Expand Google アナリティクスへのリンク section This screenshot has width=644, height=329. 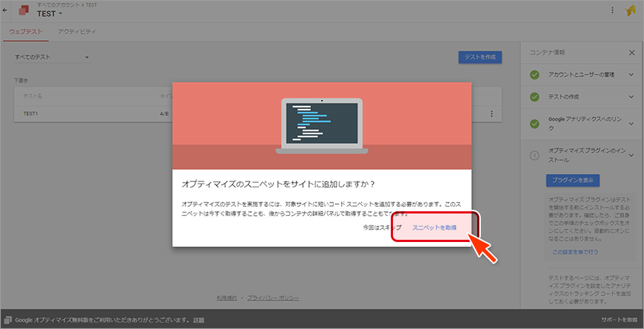click(631, 124)
